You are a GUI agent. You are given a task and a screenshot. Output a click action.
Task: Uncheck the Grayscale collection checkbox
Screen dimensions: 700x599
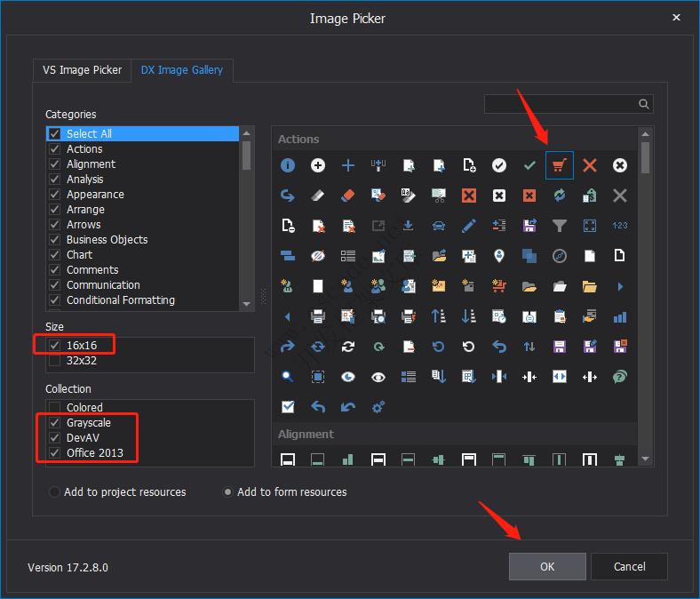pyautogui.click(x=55, y=423)
